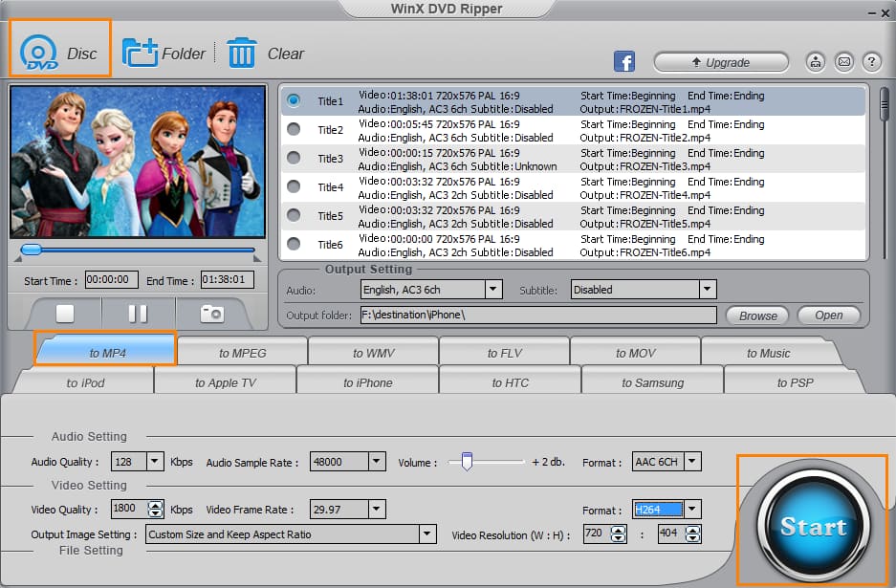
Task: Click the round icon left of email
Action: pyautogui.click(x=816, y=61)
